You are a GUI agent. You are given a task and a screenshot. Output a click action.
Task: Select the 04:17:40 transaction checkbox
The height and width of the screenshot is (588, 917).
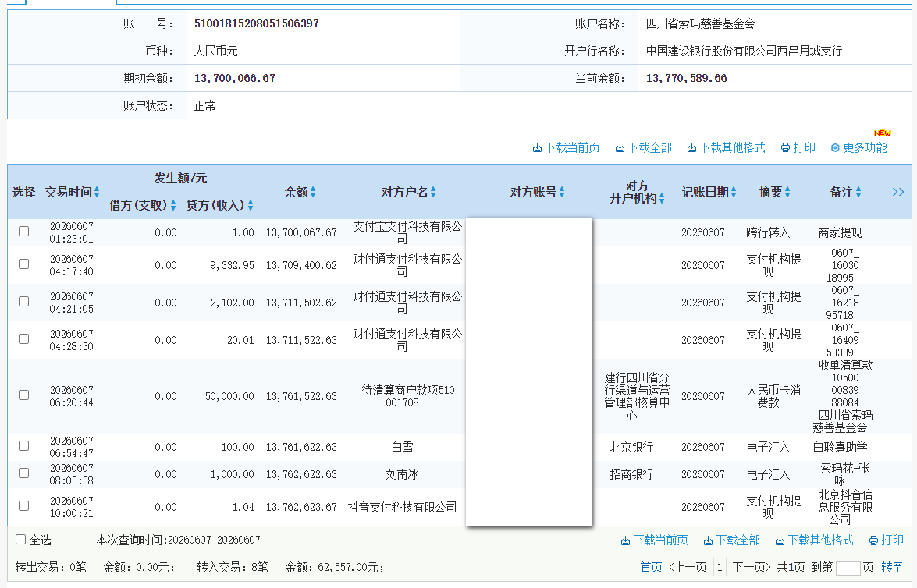[x=24, y=264]
